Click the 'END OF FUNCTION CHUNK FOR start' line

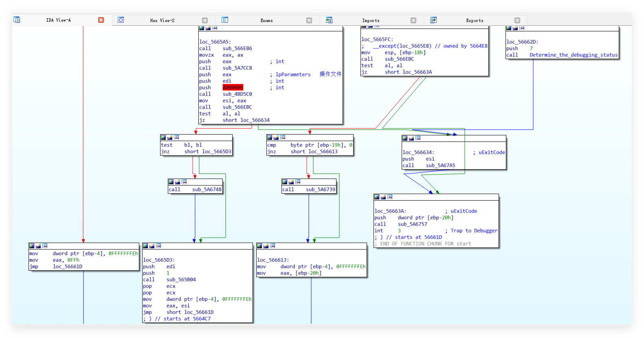[x=423, y=243]
